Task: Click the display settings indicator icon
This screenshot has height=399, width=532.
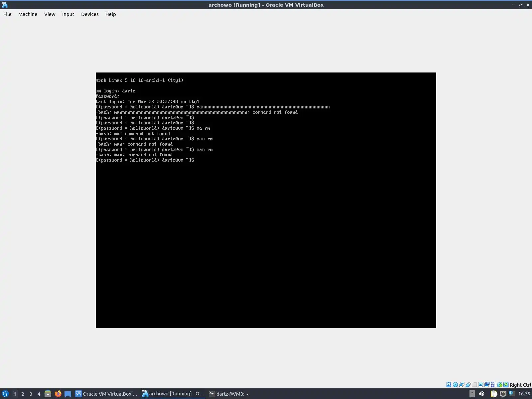Action: (x=481, y=385)
